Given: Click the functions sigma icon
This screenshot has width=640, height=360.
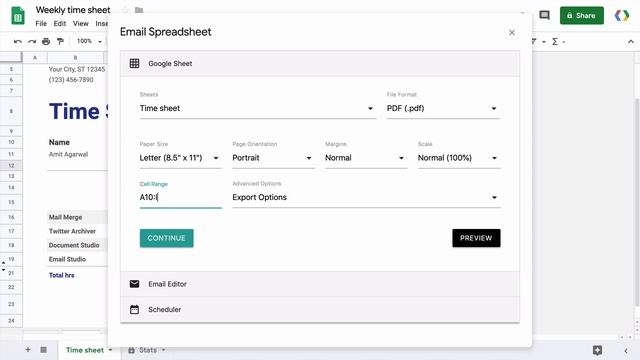Looking at the screenshot, I should (555, 41).
